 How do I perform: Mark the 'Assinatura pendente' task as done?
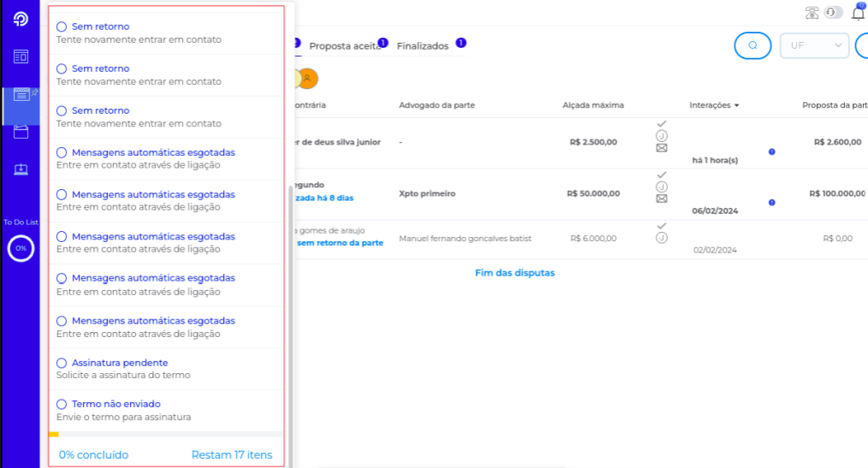tap(62, 363)
